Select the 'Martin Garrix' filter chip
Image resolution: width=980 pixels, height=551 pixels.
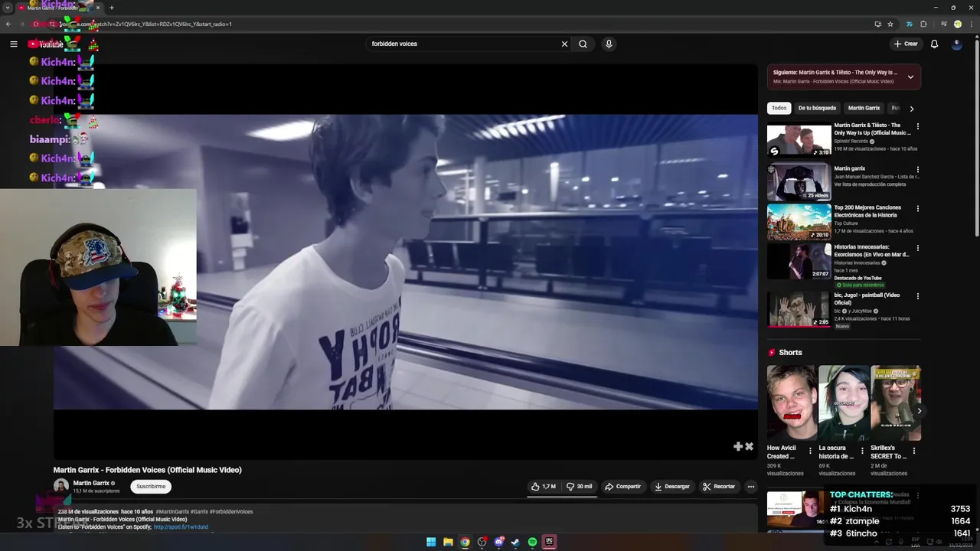pyautogui.click(x=864, y=108)
